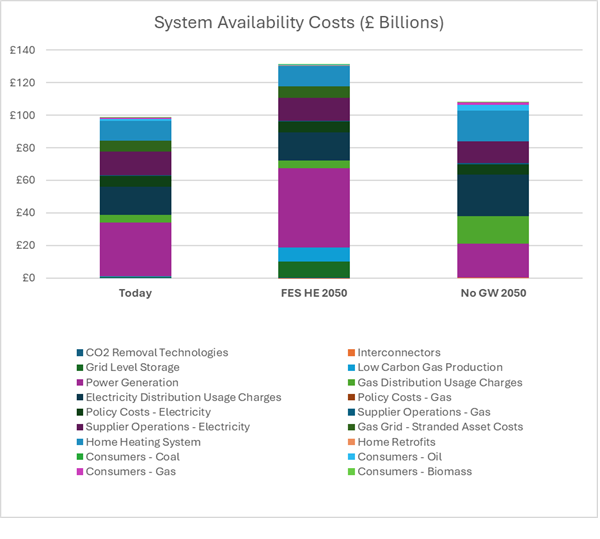Click the Grid Level Storage legend swatch

(80, 368)
